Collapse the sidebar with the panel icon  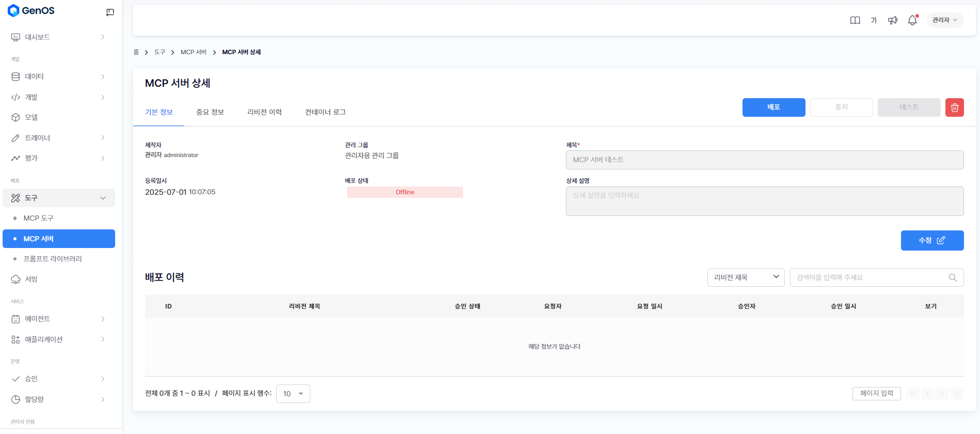pyautogui.click(x=110, y=12)
